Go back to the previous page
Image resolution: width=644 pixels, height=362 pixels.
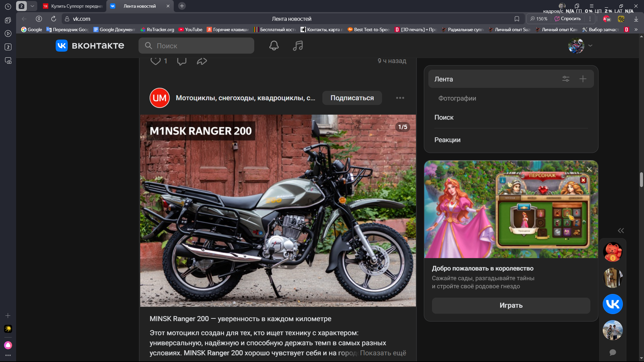point(24,19)
